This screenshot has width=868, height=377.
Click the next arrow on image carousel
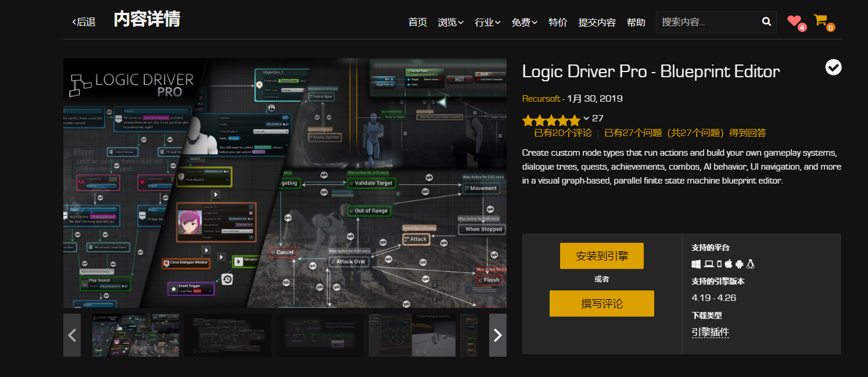(497, 335)
